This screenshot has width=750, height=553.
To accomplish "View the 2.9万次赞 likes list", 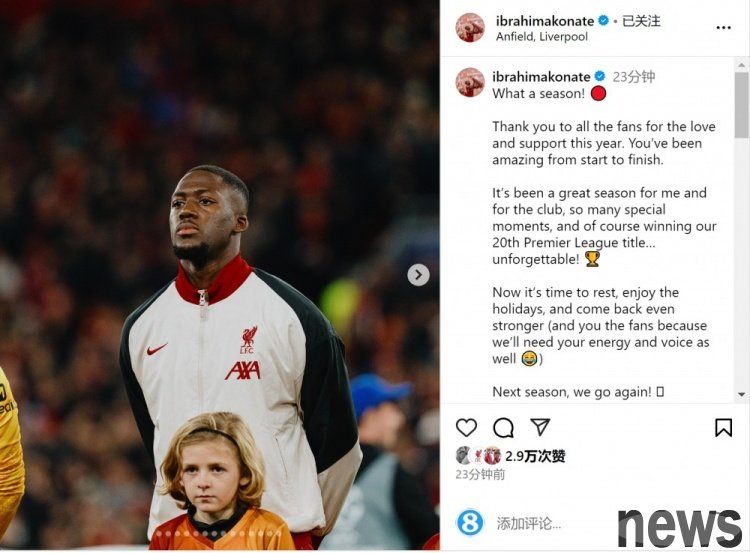I will [x=535, y=456].
